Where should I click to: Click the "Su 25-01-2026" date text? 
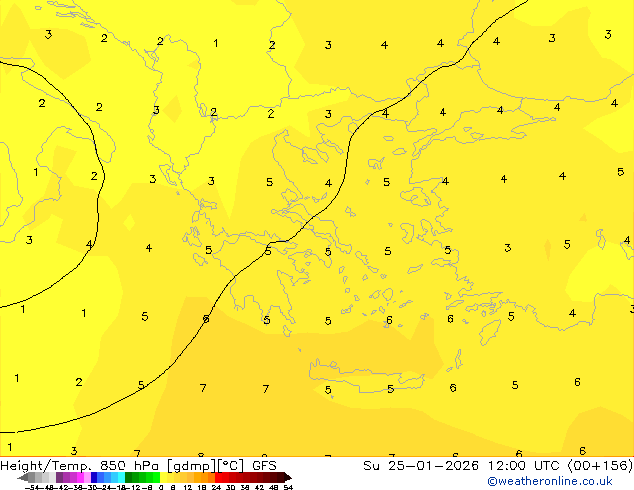point(421,466)
